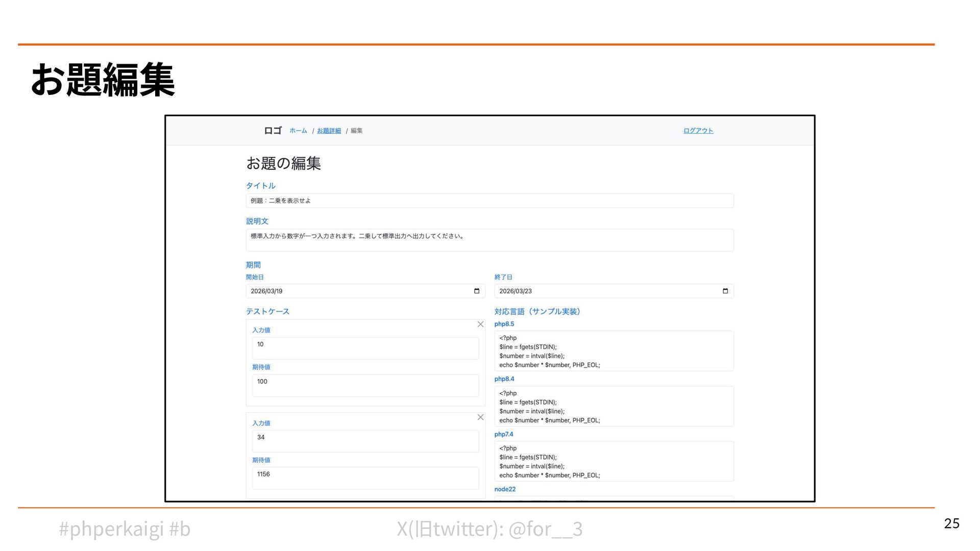Edit first test case 期待値 field with 100

tap(365, 385)
